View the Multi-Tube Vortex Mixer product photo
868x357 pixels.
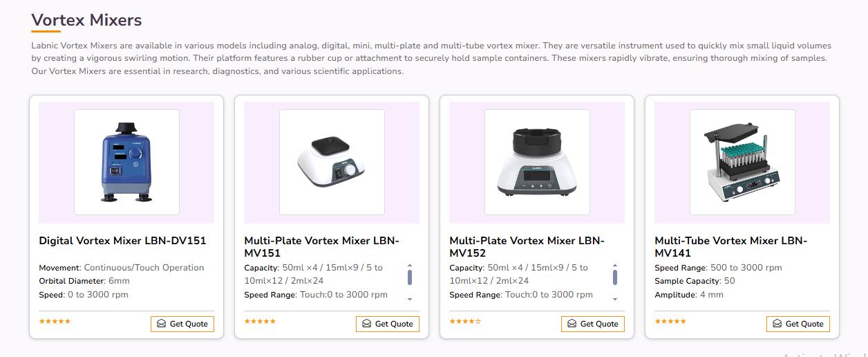point(742,162)
